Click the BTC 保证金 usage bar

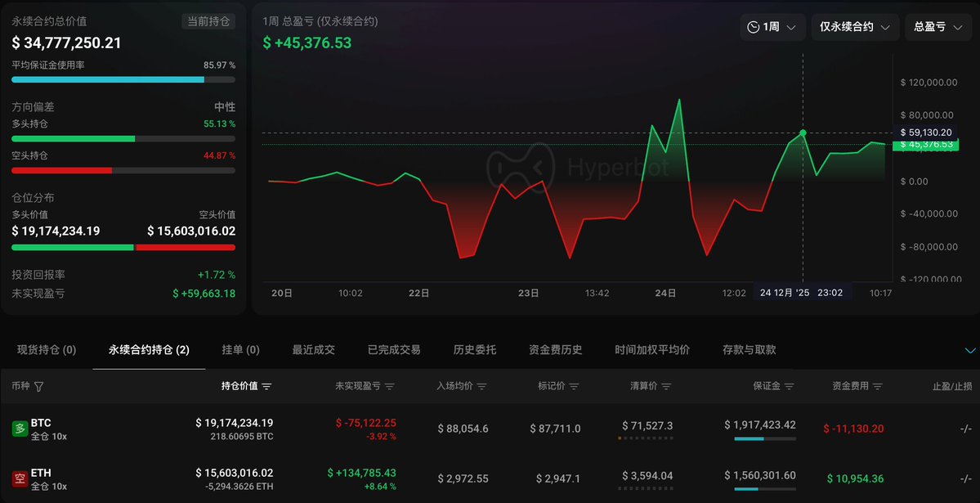[765, 438]
